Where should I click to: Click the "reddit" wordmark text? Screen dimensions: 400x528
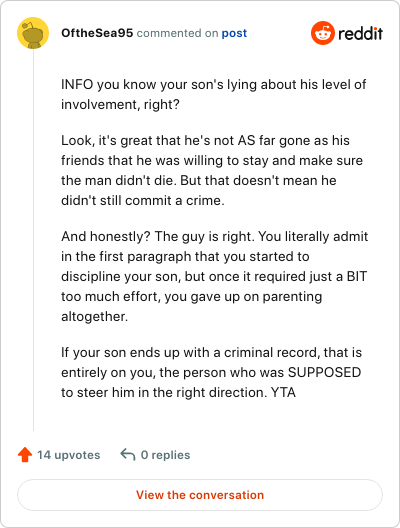360,33
